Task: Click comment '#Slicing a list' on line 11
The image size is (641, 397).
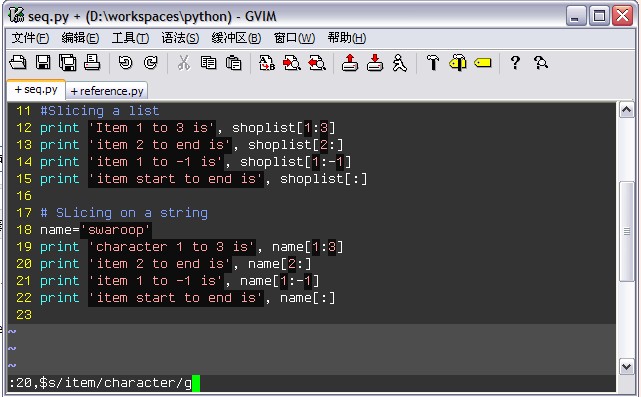Action: coord(100,111)
